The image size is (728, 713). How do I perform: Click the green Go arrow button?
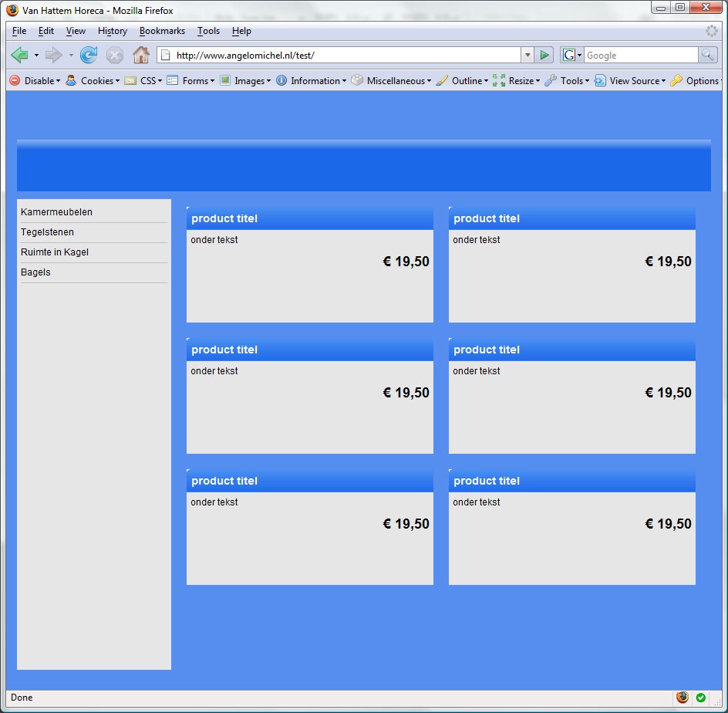[x=544, y=56]
